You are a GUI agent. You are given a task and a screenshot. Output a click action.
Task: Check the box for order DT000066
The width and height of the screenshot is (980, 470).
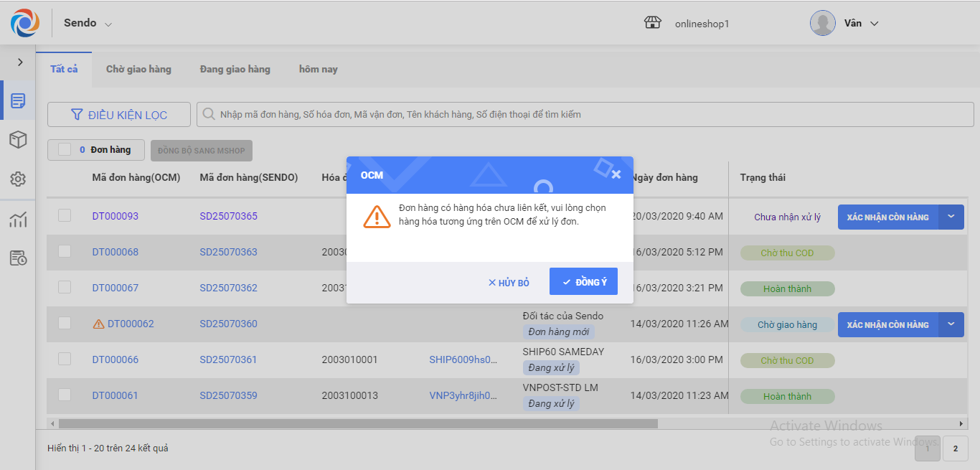65,359
